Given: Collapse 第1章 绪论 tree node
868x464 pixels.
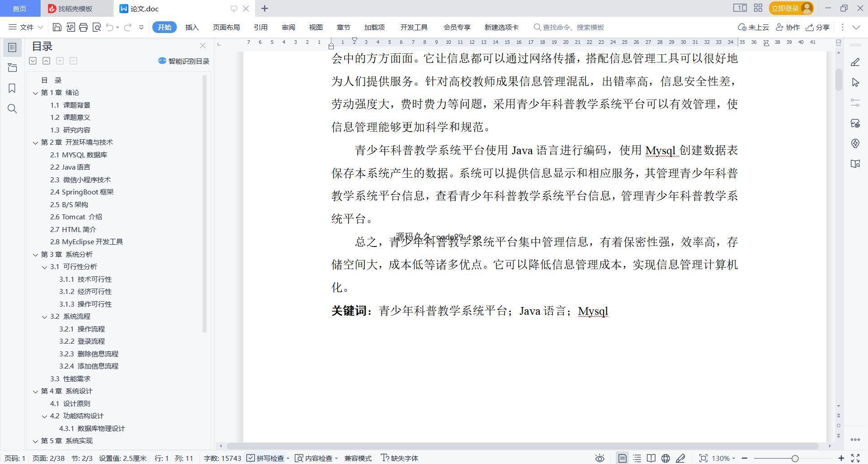Looking at the screenshot, I should pyautogui.click(x=35, y=93).
